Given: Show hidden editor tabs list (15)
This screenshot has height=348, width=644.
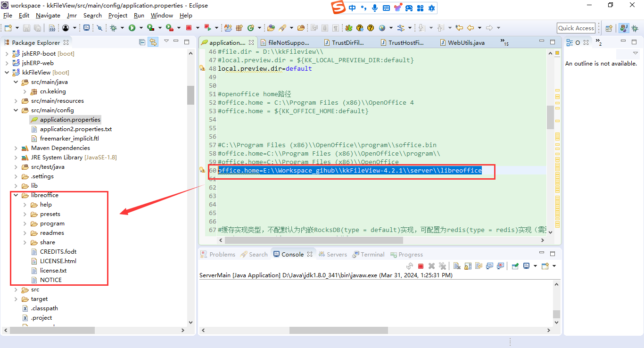Looking at the screenshot, I should pyautogui.click(x=504, y=42).
